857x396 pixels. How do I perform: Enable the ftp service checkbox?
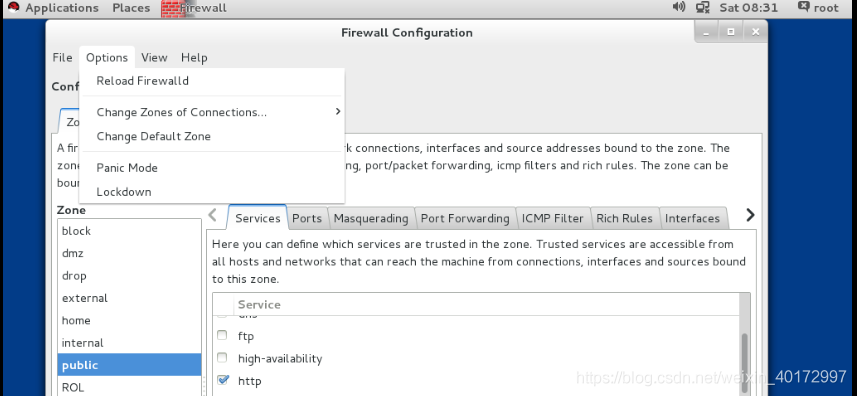coord(222,335)
